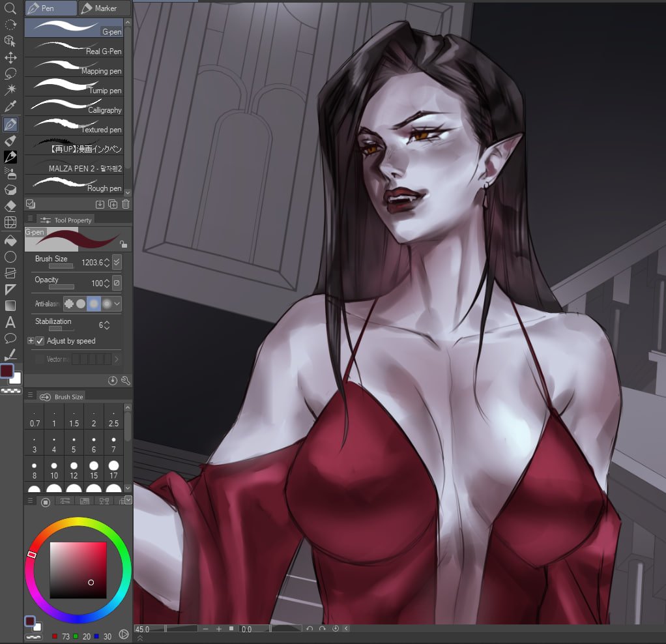Click the lock icon on the G-pen preview
The width and height of the screenshot is (666, 644).
pos(124,245)
